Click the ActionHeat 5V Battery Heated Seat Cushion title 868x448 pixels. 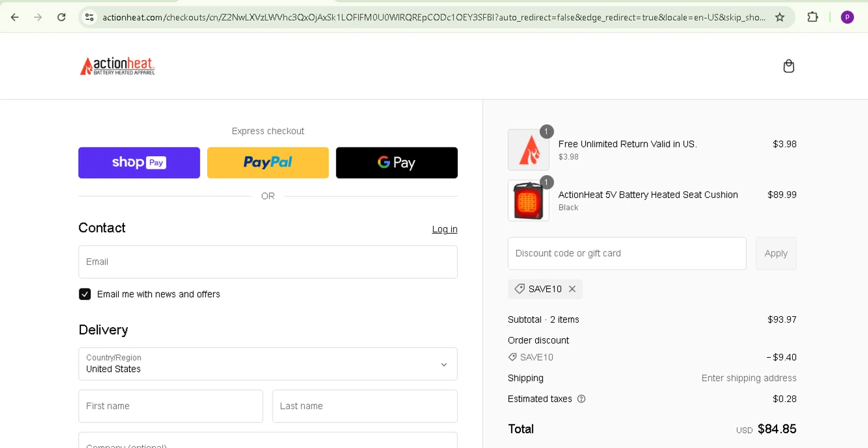[648, 195]
